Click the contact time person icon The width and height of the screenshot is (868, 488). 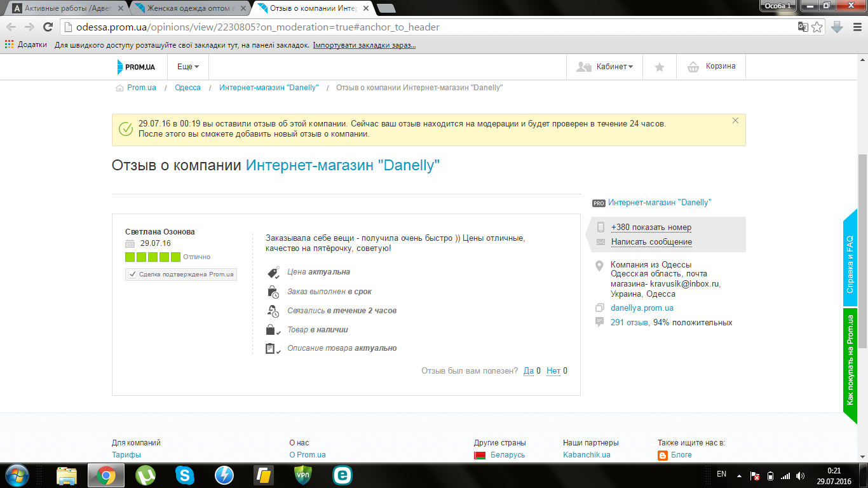point(273,311)
